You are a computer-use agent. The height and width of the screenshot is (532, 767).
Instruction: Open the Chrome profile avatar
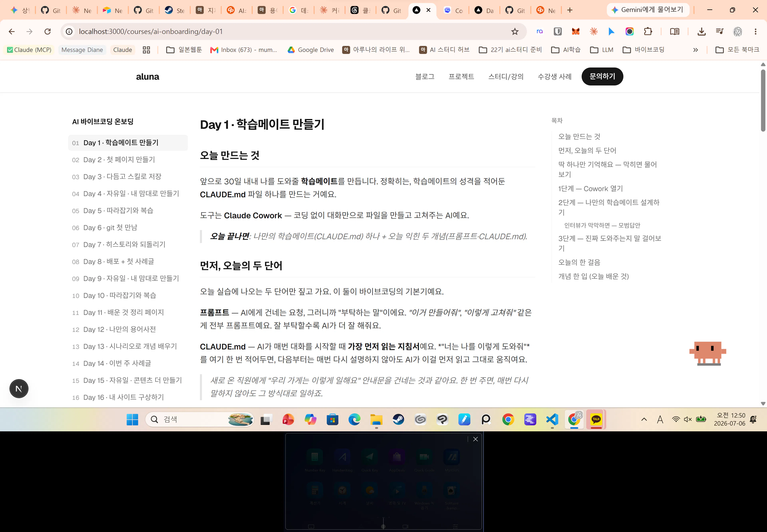pos(738,31)
